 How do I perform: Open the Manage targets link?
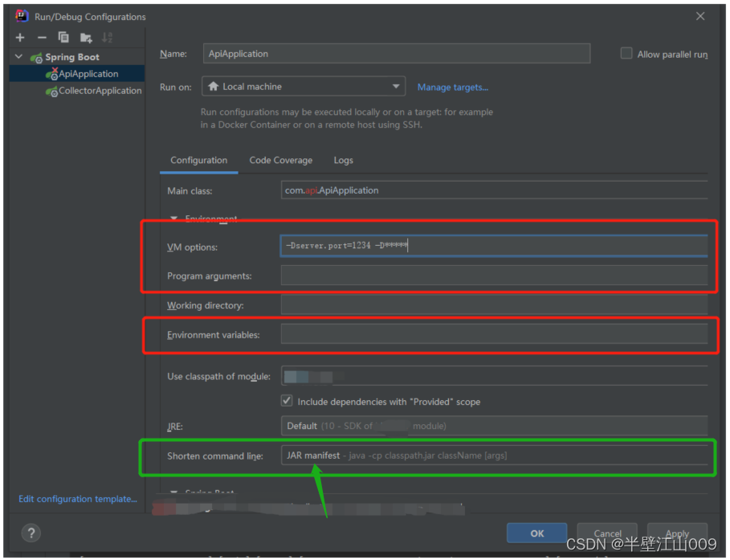tap(452, 87)
